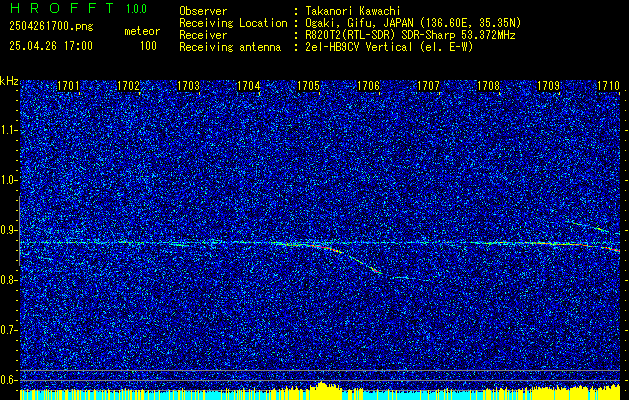
Task: Select the version number 1.0.0
Action: (136, 9)
